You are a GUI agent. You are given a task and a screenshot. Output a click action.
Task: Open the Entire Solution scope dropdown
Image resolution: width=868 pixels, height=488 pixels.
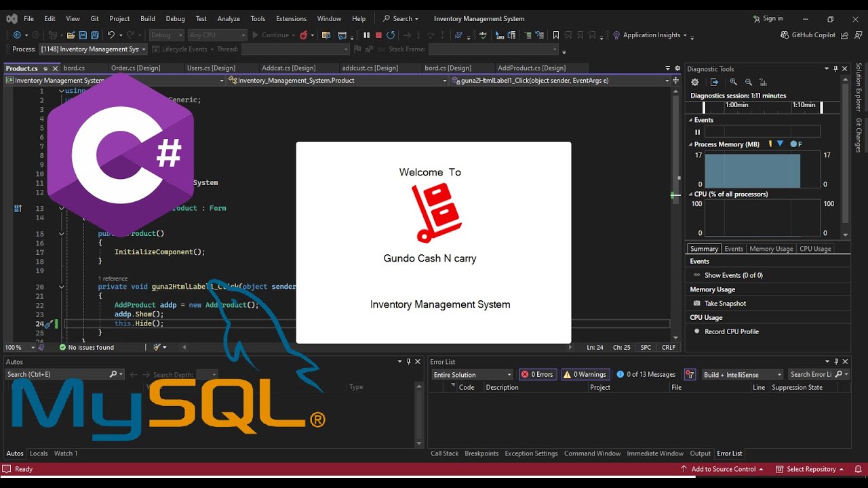[473, 375]
